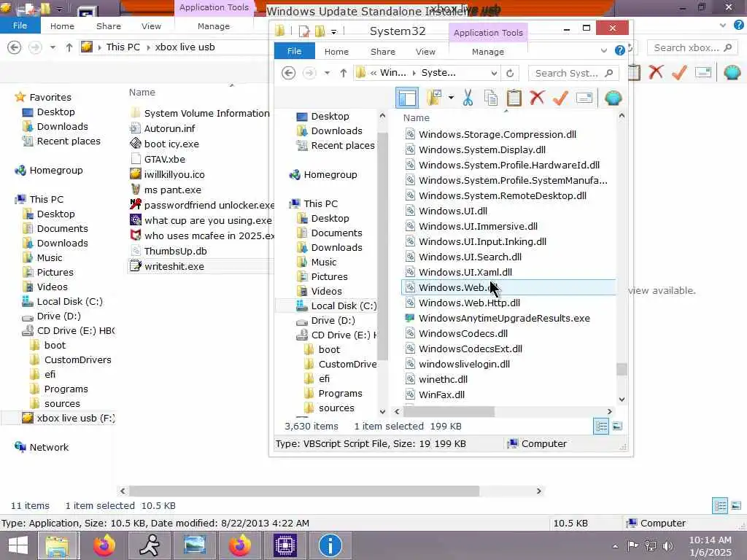Toggle the navigation pane button in System32 toolbar
The image size is (747, 560).
point(407,98)
